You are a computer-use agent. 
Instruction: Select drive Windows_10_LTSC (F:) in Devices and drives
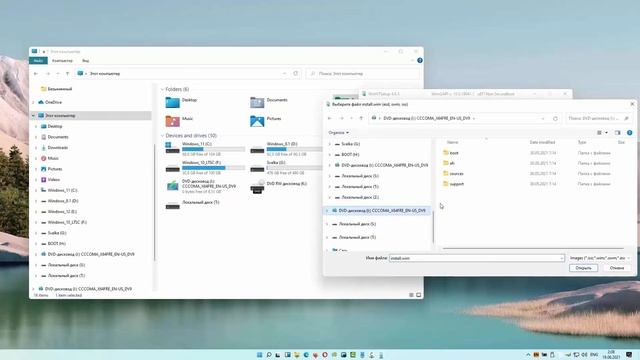pyautogui.click(x=205, y=167)
